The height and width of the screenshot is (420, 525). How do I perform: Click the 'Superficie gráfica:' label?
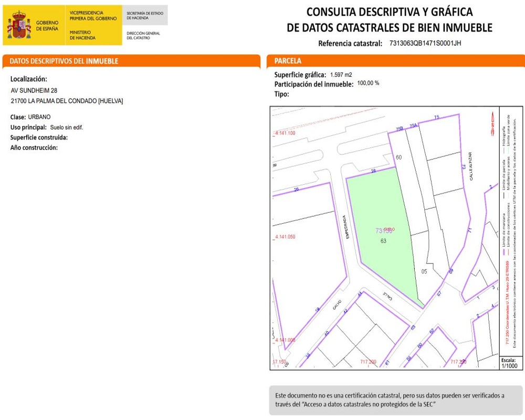coord(300,75)
